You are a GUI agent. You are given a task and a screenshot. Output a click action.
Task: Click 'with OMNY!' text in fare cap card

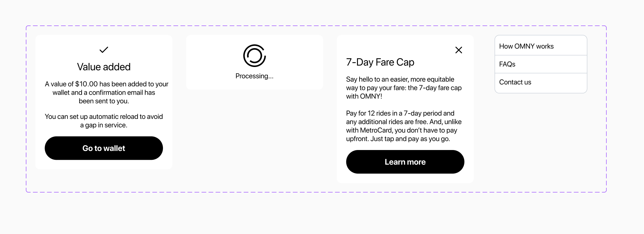coord(364,96)
